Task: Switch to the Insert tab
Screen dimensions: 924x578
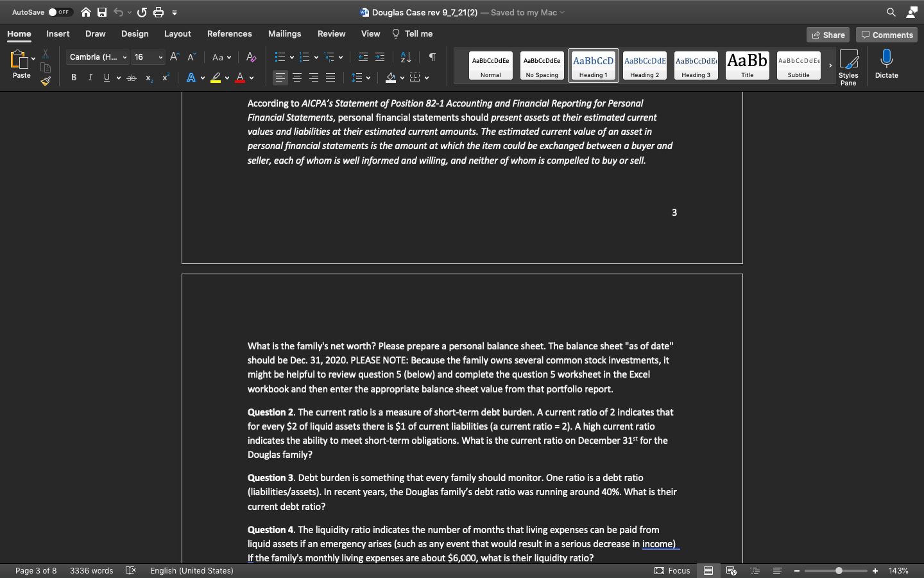Action: (58, 34)
